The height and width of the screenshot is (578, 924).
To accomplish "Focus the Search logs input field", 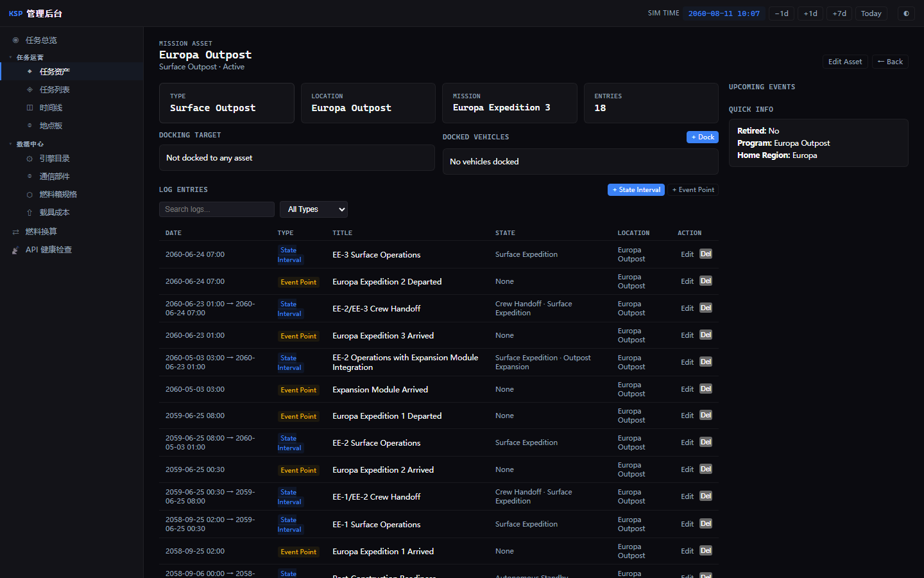I will coord(217,209).
